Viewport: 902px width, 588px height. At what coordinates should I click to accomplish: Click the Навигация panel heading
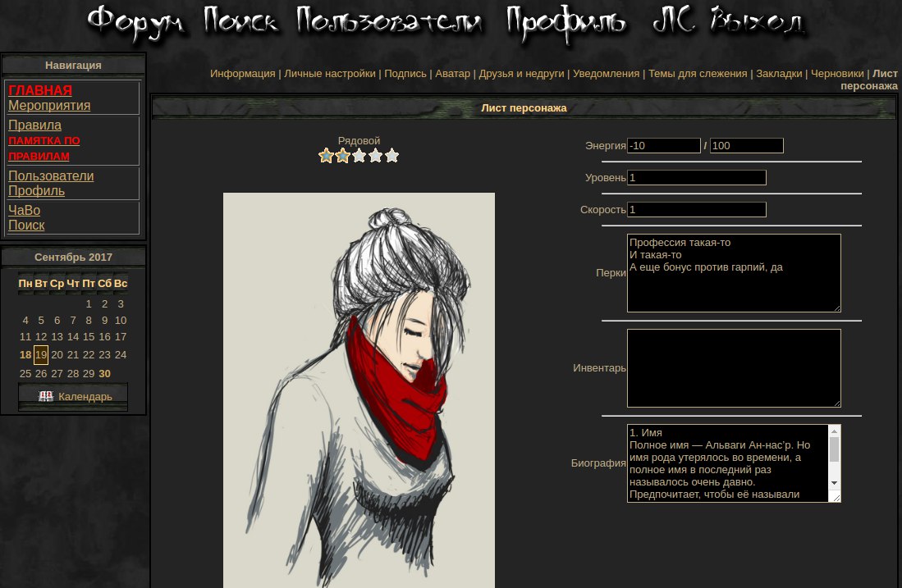pyautogui.click(x=74, y=65)
